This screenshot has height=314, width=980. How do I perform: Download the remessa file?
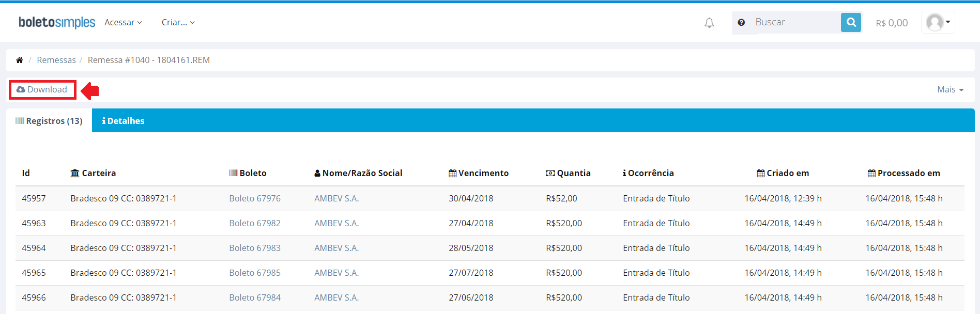[x=42, y=89]
